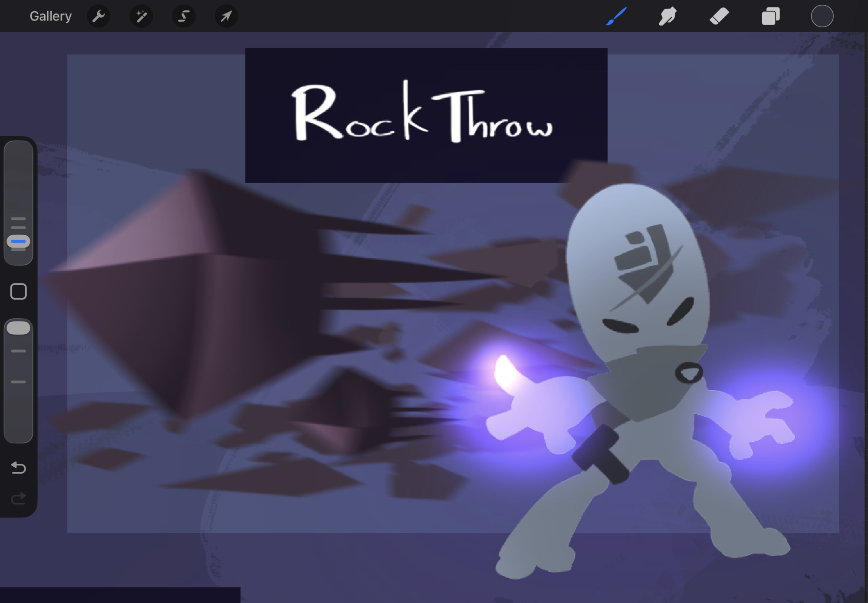The image size is (868, 603).
Task: Select the Eraser tool
Action: click(x=719, y=16)
